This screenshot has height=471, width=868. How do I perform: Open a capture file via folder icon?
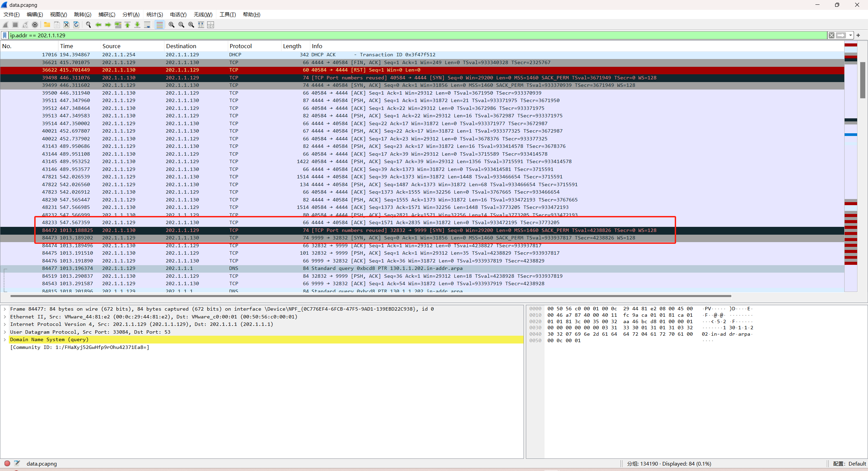(x=47, y=25)
